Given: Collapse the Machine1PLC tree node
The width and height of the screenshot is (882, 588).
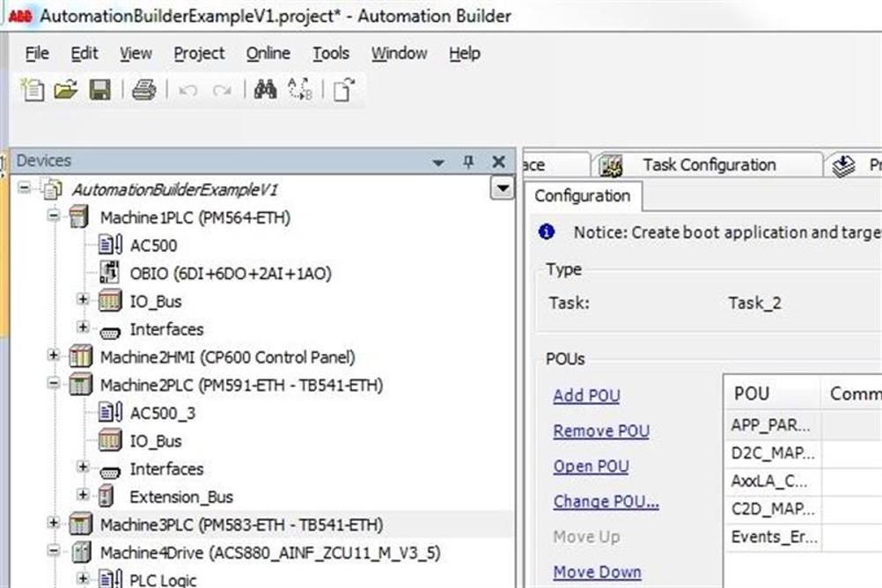Looking at the screenshot, I should (54, 216).
